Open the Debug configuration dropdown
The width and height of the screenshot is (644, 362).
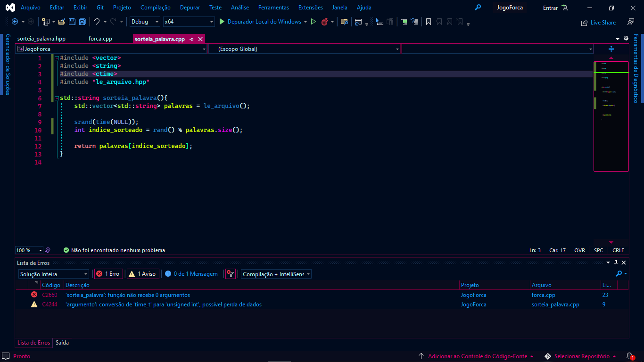pos(145,22)
